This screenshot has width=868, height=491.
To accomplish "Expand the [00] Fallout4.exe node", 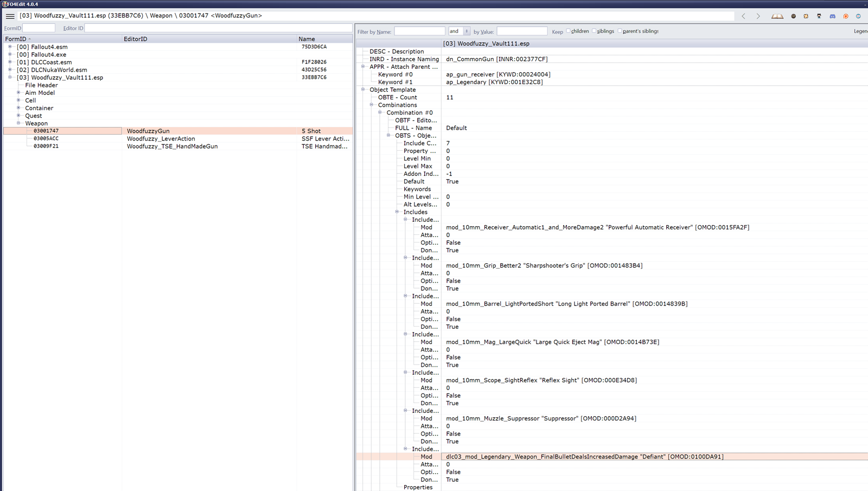I will pyautogui.click(x=10, y=54).
